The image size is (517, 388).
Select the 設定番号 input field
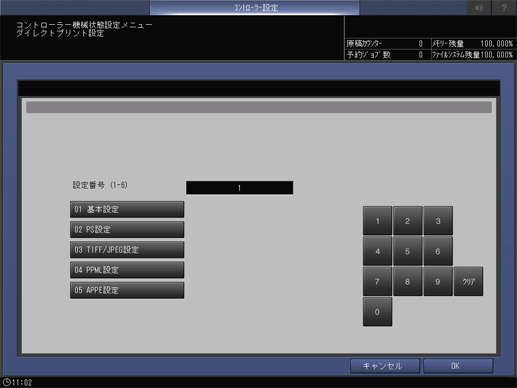point(239,188)
